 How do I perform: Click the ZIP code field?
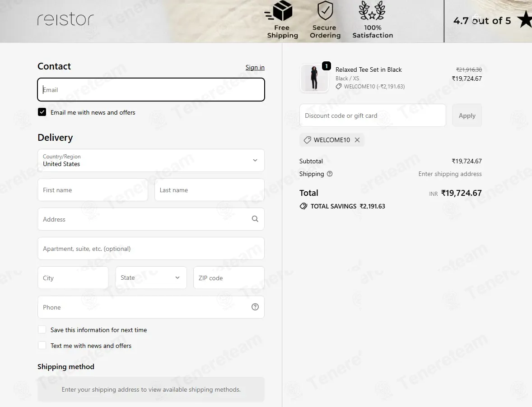[x=229, y=277]
